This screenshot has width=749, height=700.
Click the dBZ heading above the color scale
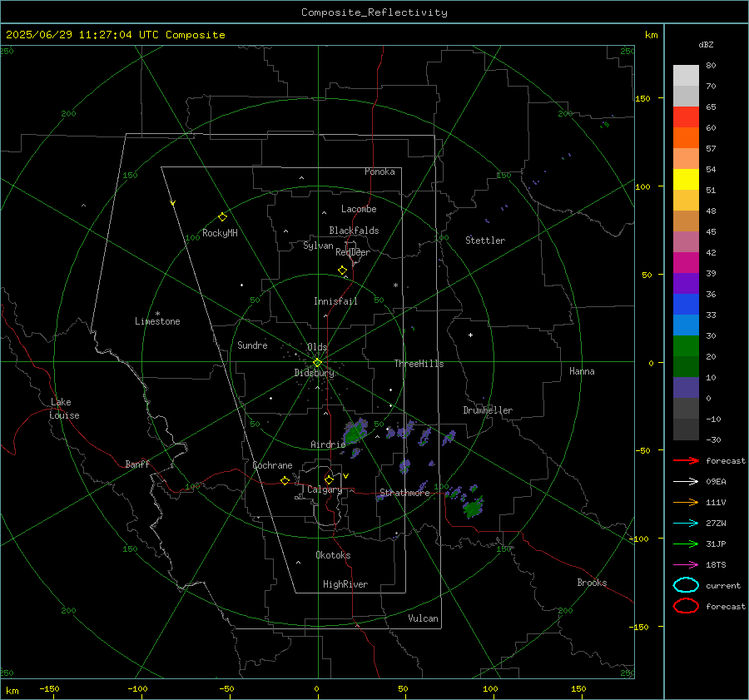[x=706, y=44]
